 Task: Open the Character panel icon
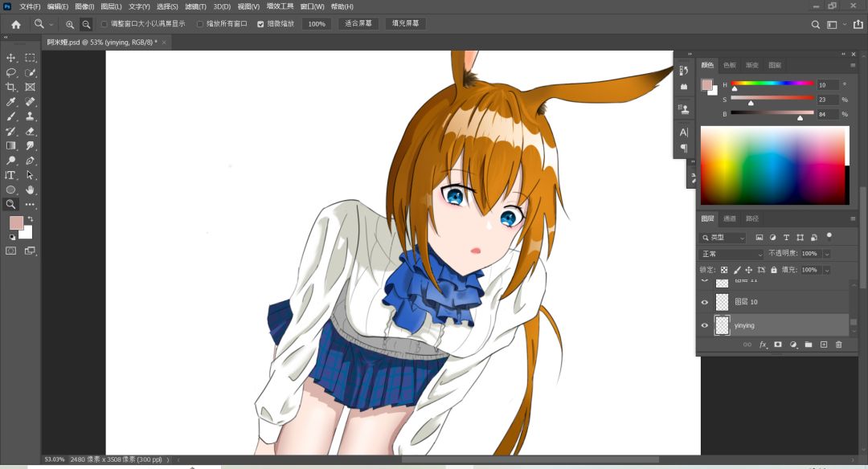click(684, 133)
